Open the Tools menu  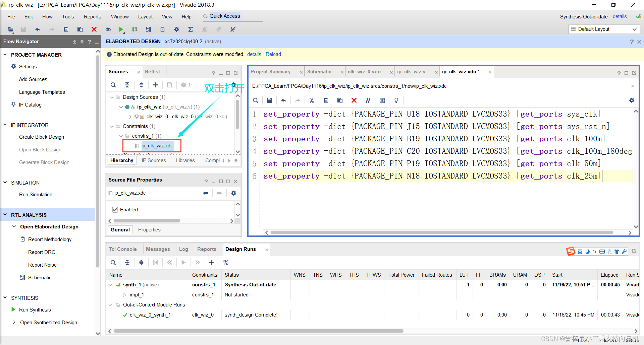coord(68,17)
